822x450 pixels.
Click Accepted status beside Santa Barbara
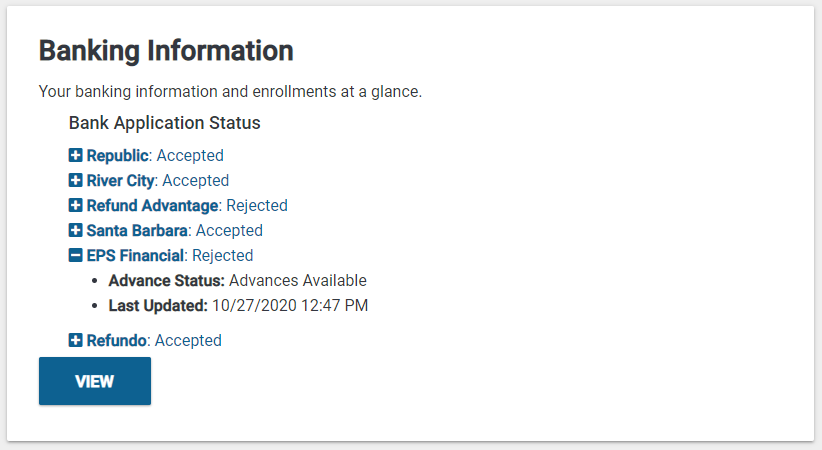pos(229,231)
